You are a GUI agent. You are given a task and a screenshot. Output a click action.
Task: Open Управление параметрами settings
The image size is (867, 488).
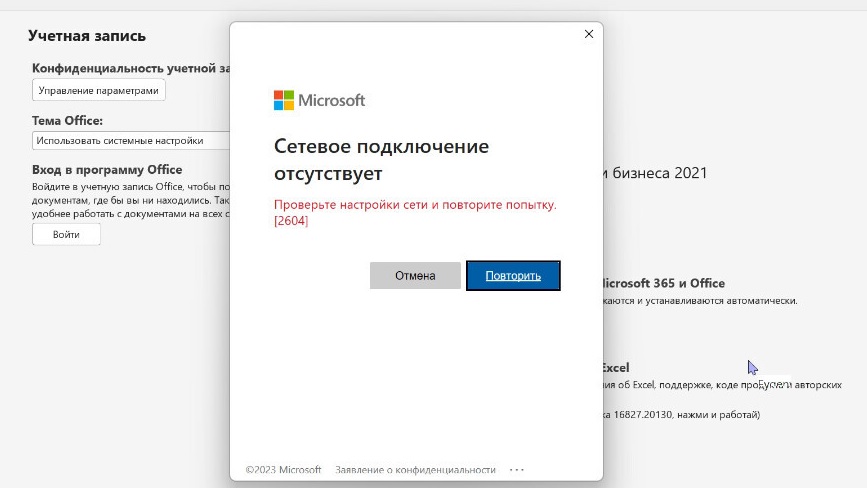98,90
